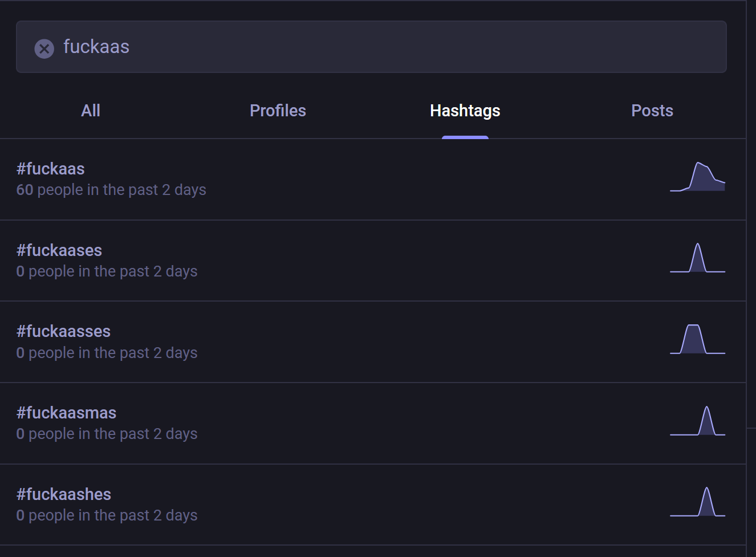Open the #fuckaasmas hashtag result
The width and height of the screenshot is (756, 557).
pyautogui.click(x=66, y=413)
